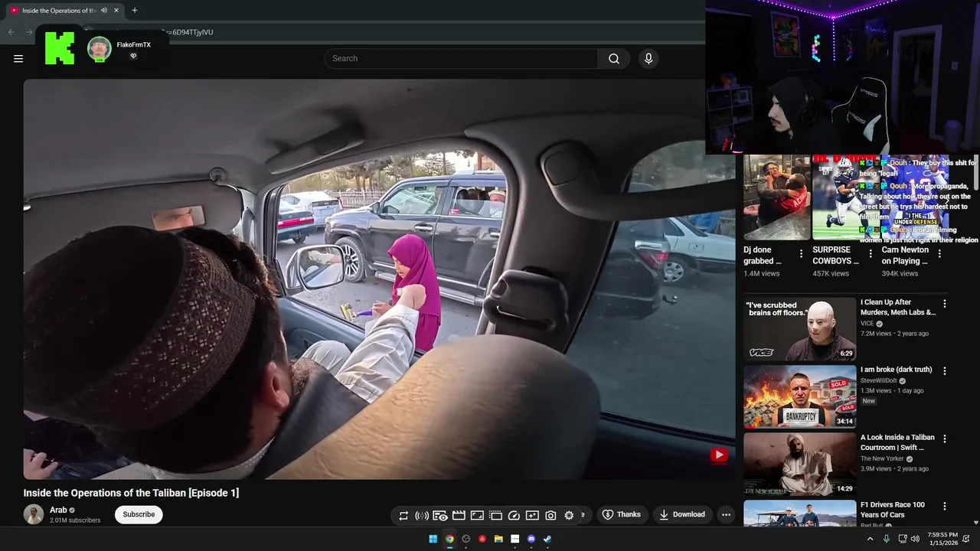Open a new browser tab
980x551 pixels.
[135, 11]
